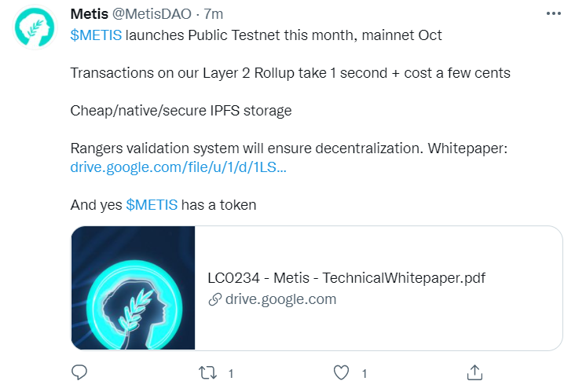Screen dimensions: 564x392
Task: Click the reply speech bubble icon
Action: coord(79,372)
